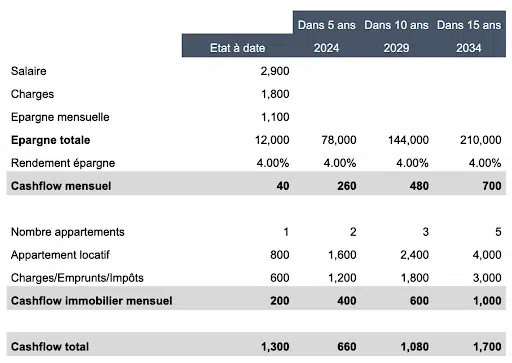
Task: Select the Nombre appartements value 5
Action: [498, 232]
